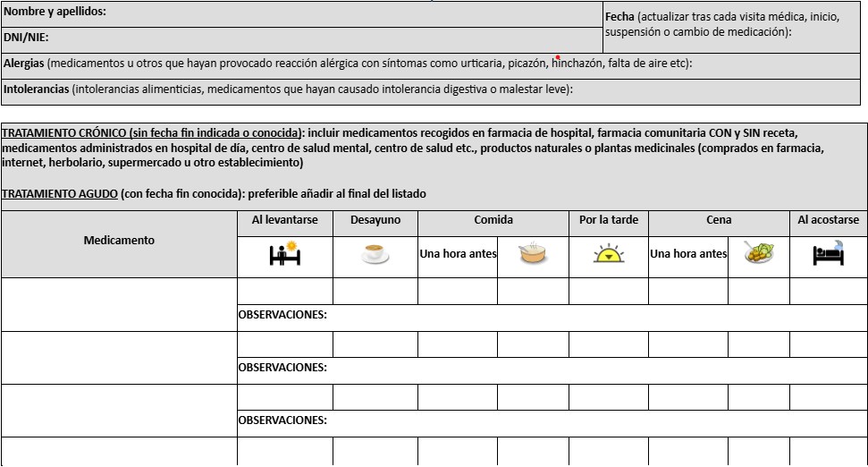
Task: Click the steaming soup bowl icon
Action: pos(533,254)
